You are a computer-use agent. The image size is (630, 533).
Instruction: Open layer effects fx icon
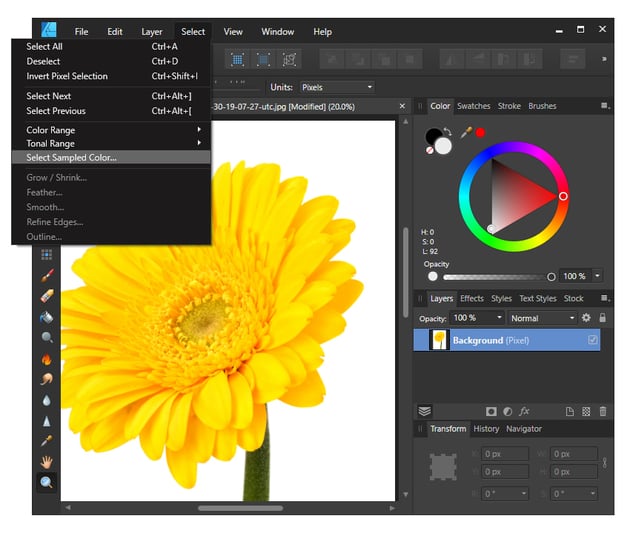(x=524, y=411)
